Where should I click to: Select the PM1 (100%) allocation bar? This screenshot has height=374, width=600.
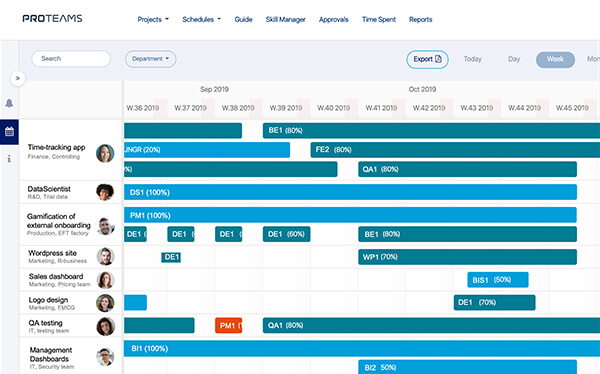point(350,215)
